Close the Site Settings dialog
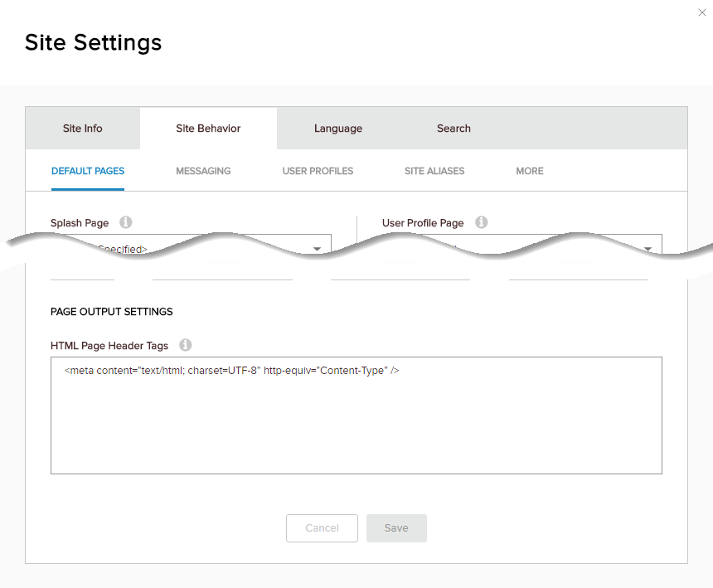The width and height of the screenshot is (713, 588). (704, 12)
